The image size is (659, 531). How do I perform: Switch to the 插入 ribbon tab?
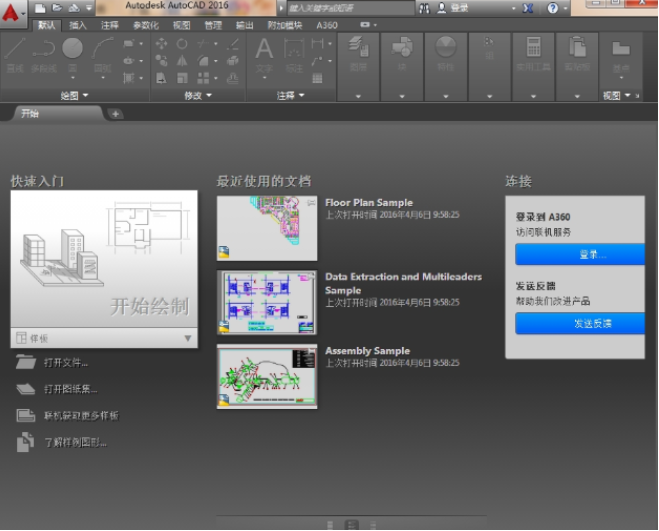pos(77,25)
